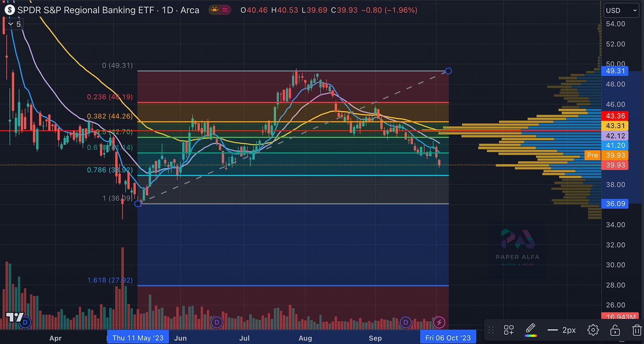Screen dimensions: 644x344
Task: Click the 0 (49.31) Fib level label
Action: coord(117,65)
